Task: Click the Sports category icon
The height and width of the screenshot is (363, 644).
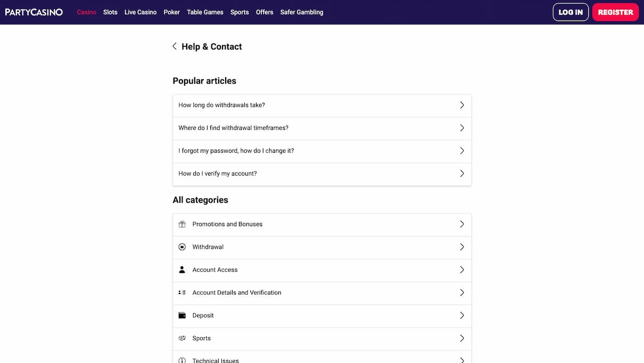Action: point(182,339)
